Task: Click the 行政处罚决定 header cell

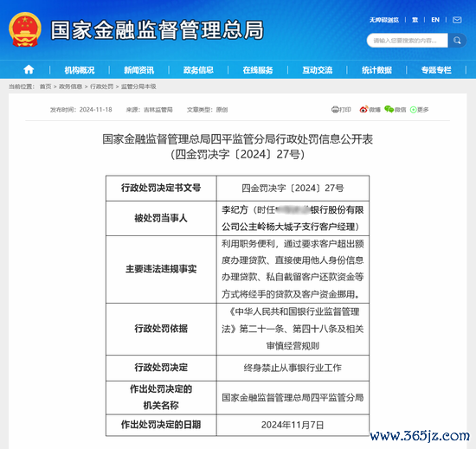Action: tap(161, 368)
